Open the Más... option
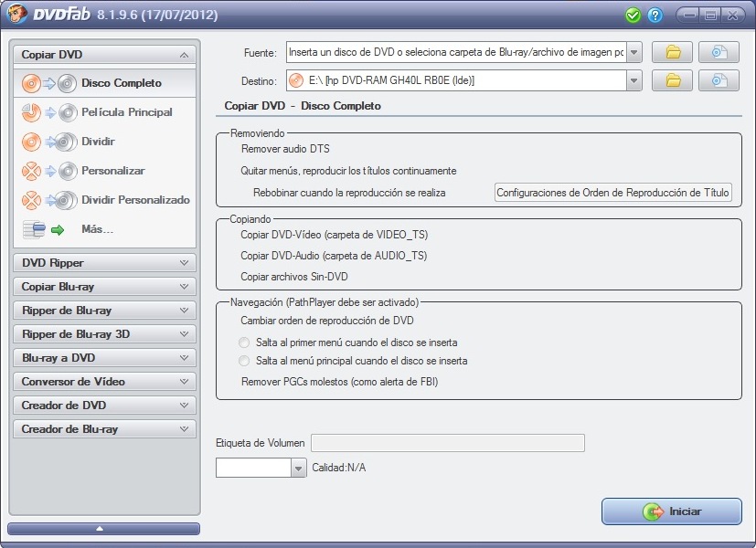 pyautogui.click(x=104, y=229)
